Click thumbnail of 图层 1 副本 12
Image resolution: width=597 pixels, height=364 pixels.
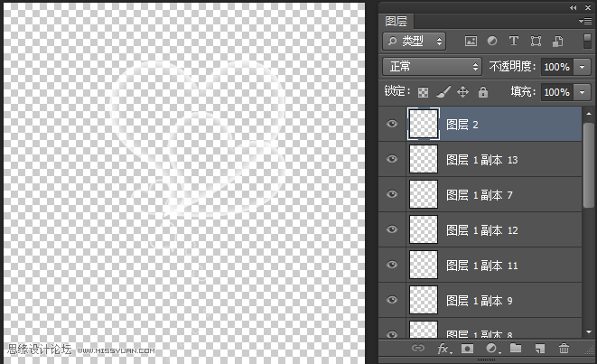point(424,229)
